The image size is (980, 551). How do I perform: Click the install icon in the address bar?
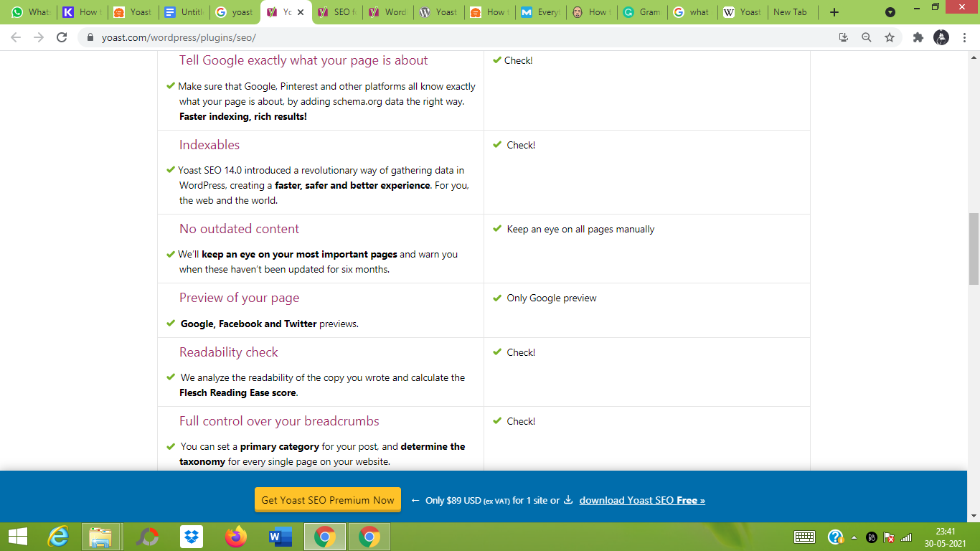844,37
